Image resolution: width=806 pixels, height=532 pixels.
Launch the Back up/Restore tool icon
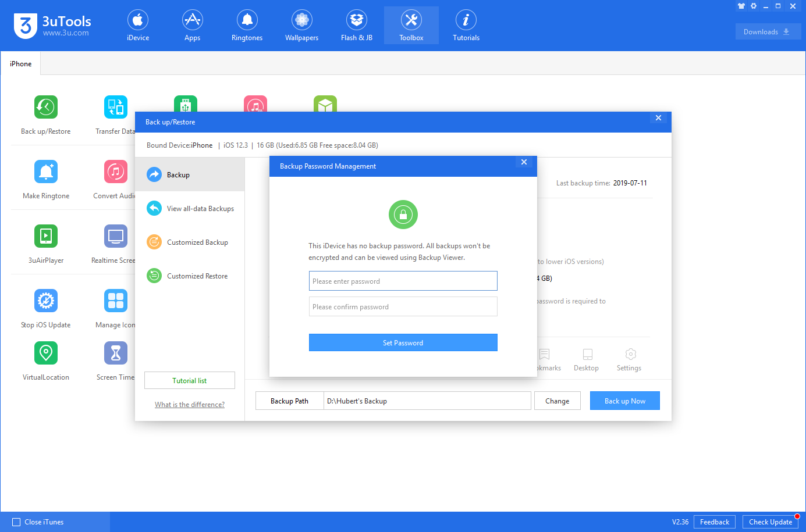[46, 107]
